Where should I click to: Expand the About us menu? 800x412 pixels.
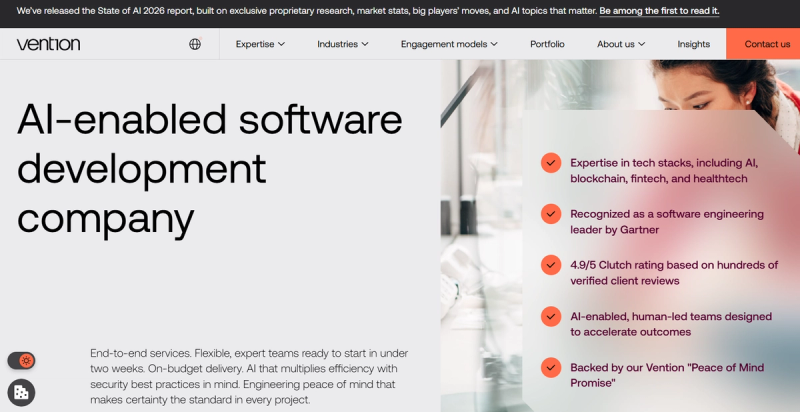pos(621,44)
